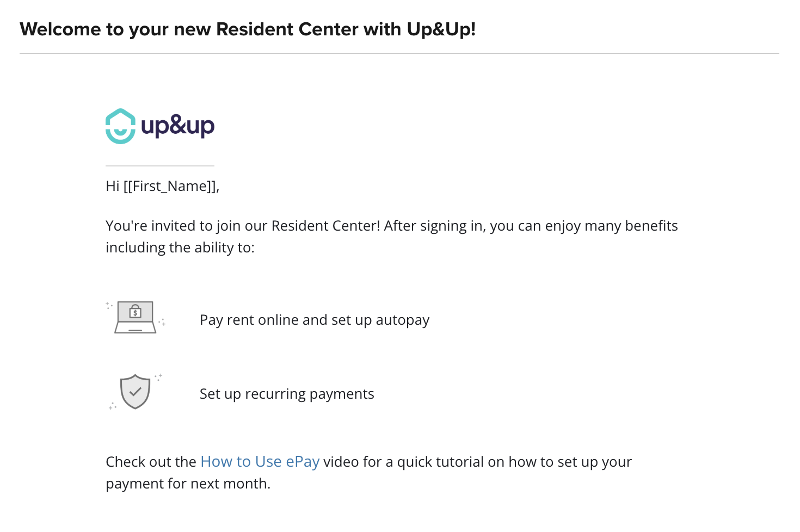Click the short divider line beneath the logo
This screenshot has width=800, height=532.
point(160,166)
